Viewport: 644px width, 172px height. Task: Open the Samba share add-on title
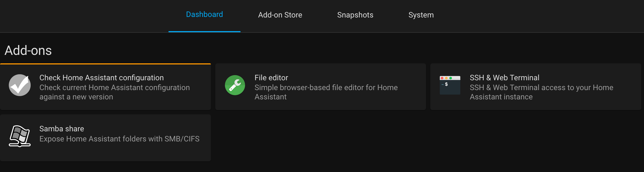pos(62,129)
